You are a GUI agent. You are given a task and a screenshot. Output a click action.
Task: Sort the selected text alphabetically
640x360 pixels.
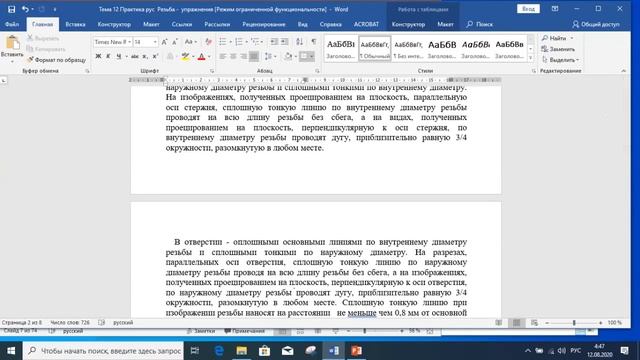300,42
